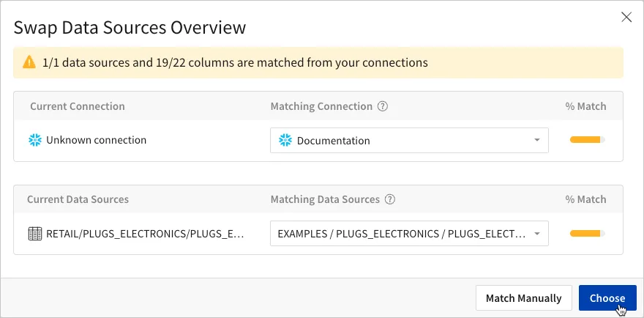The height and width of the screenshot is (318, 644).
Task: Click help icon beside Matching Data Sources
Action: 390,199
